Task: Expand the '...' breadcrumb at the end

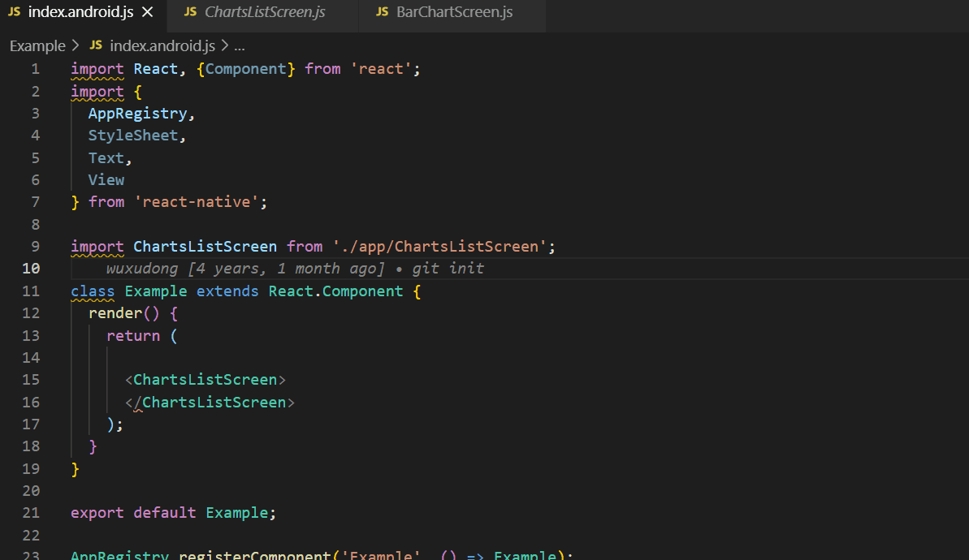Action: point(239,45)
